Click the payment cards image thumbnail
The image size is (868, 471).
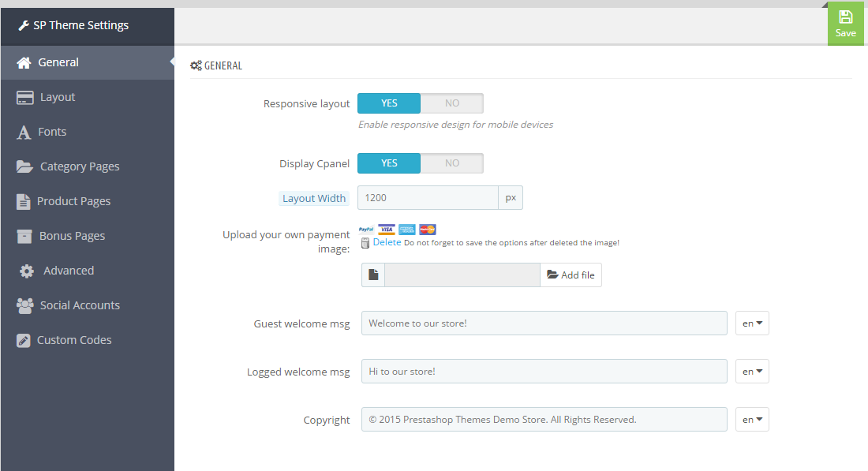tap(398, 229)
